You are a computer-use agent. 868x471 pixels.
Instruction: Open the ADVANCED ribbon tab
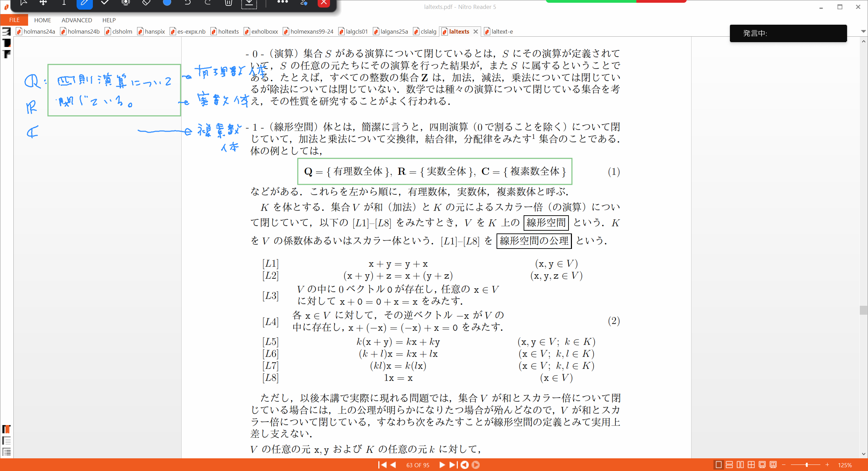coord(77,20)
